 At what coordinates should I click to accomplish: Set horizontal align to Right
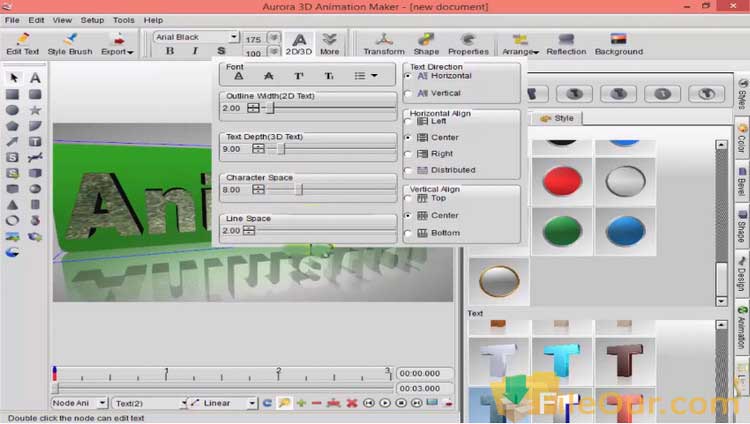point(408,154)
